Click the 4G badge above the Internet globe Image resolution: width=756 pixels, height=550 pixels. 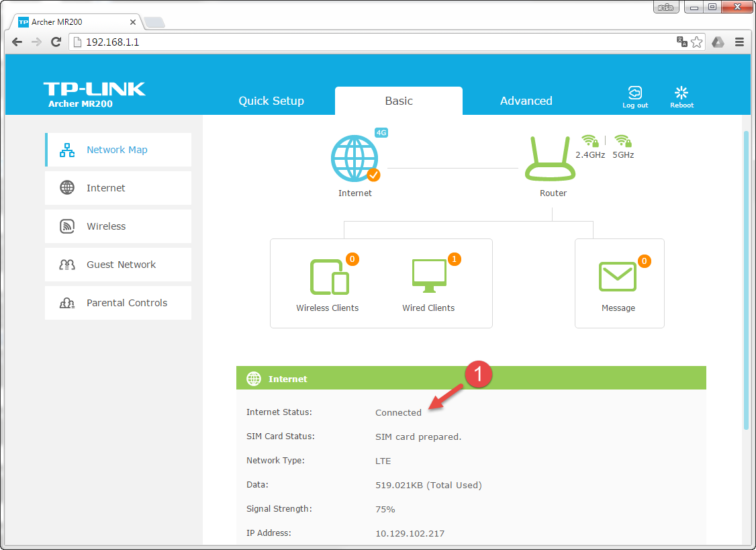click(x=381, y=133)
